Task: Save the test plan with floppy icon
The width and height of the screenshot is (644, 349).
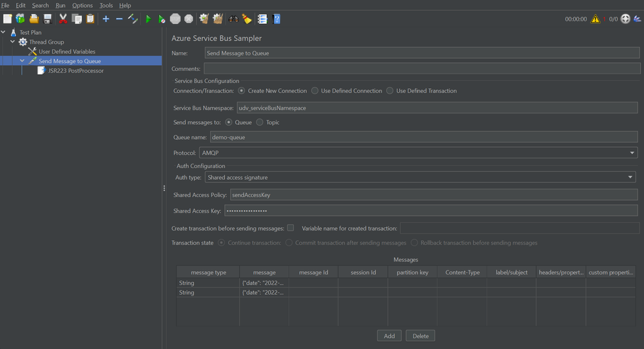Action: click(x=48, y=19)
